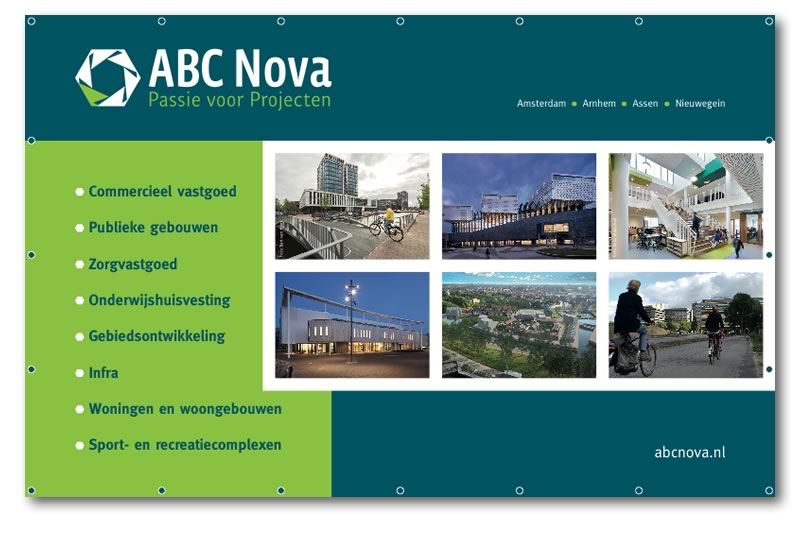Open the Commercieel vastgoed list item
The height and width of the screenshot is (535, 800).
click(162, 191)
